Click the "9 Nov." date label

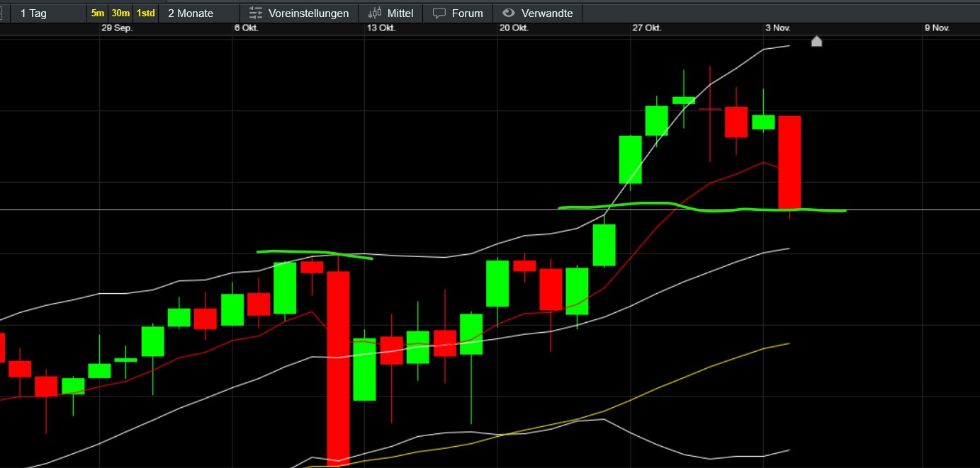click(937, 28)
